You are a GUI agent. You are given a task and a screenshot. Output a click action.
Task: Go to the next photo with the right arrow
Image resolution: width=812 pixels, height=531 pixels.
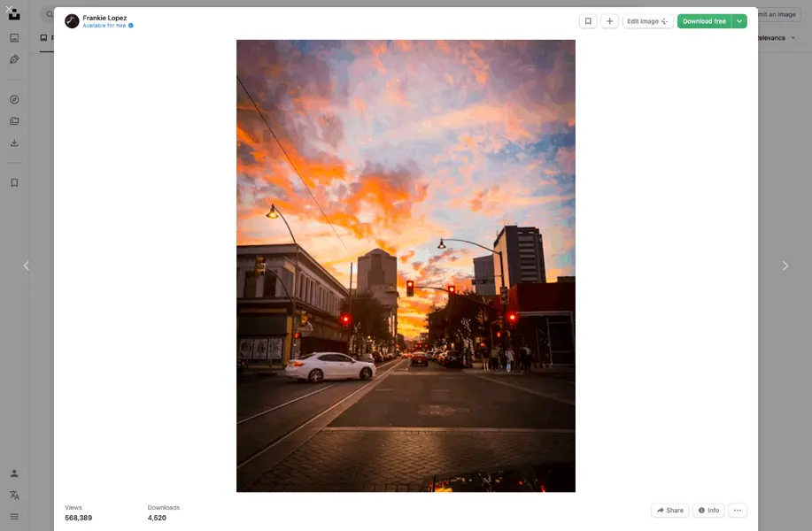785,265
